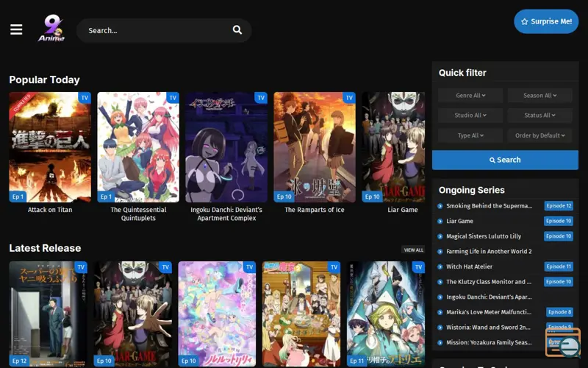Open Witch Hat Atelier ongoing entry

(469, 266)
